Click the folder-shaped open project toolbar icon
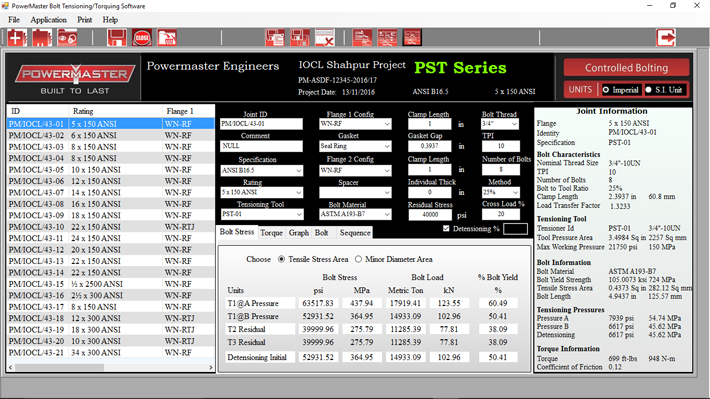Screen dimensions: 710x399 tap(42, 38)
